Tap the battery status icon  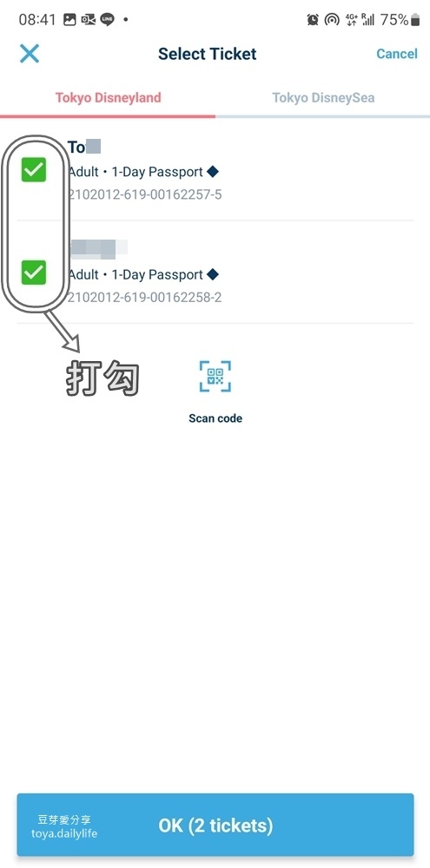coord(415,21)
